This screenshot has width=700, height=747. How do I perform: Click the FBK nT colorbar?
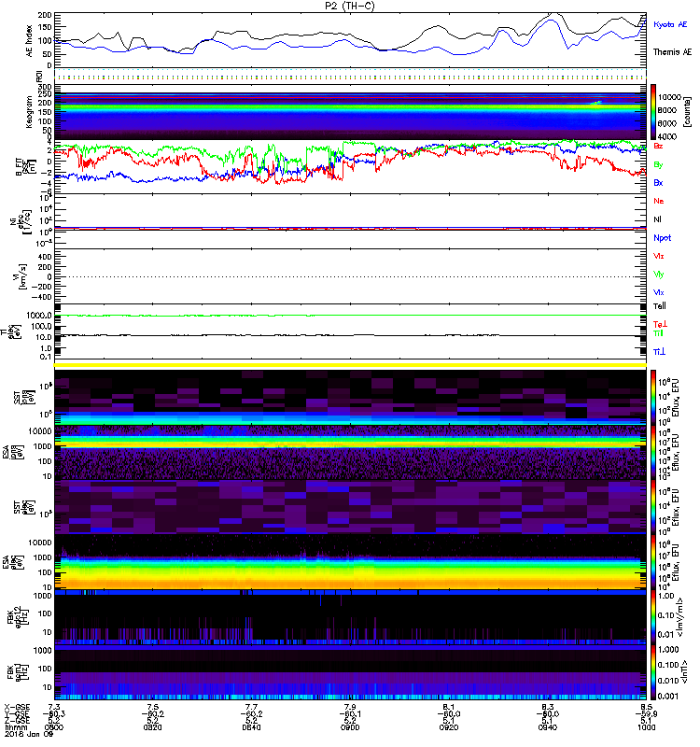tap(653, 672)
